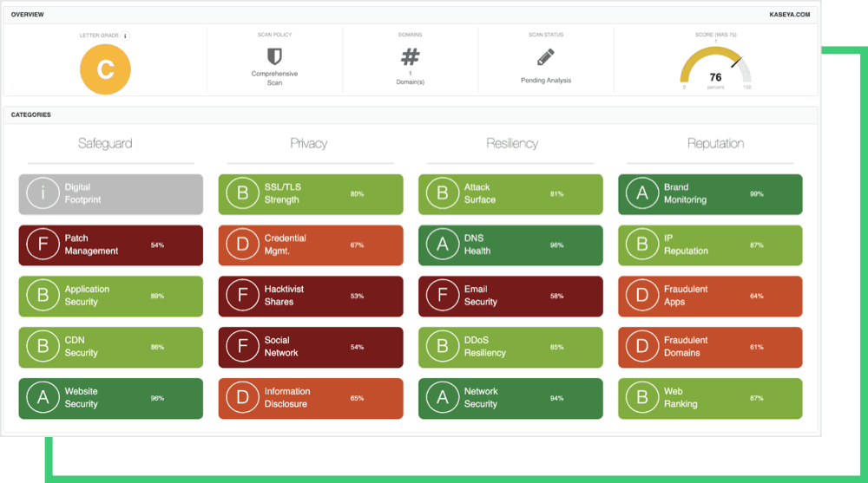This screenshot has height=483, width=868.
Task: Click the Digital Footprint info circle icon
Action: [42, 194]
